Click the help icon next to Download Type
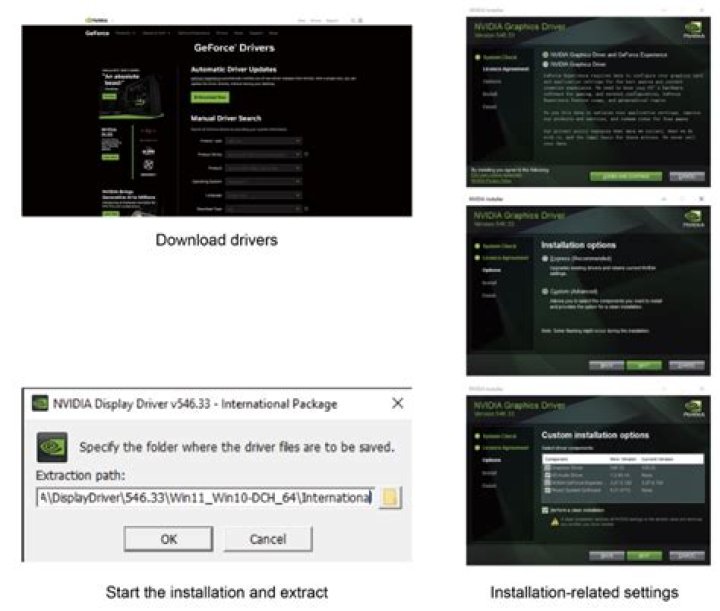 point(306,209)
